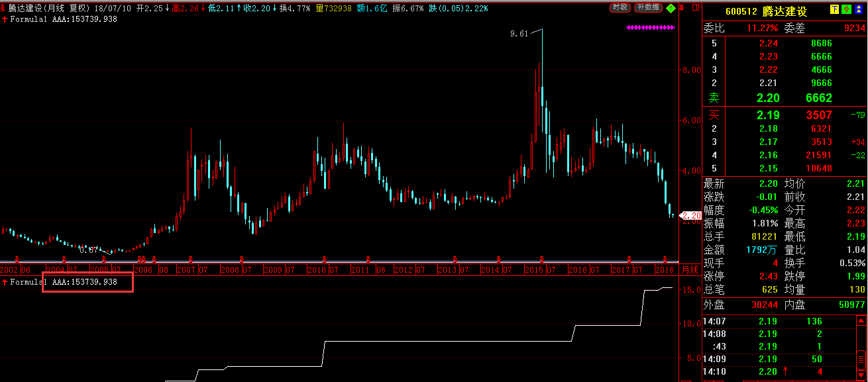Click the info marker above 2007 07
868x382 pixels.
point(191,258)
